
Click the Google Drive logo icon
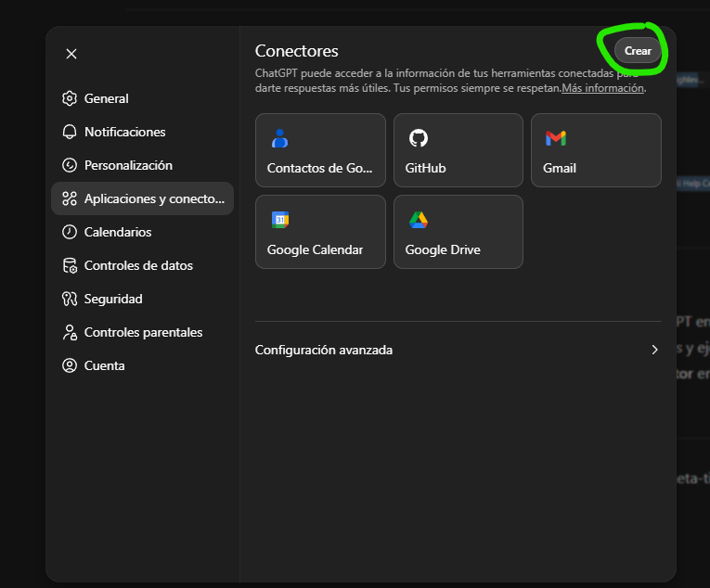[x=419, y=220]
